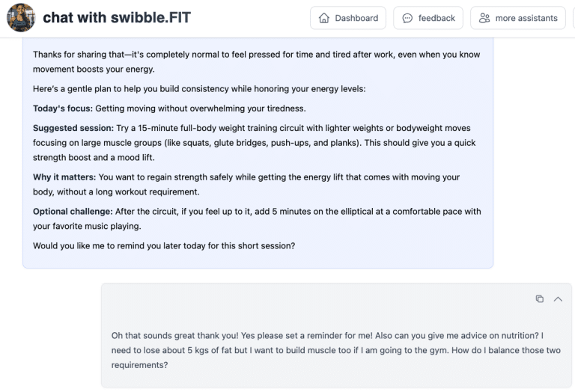Click the "Optional challenge" bold heading
The height and width of the screenshot is (392, 575).
73,212
